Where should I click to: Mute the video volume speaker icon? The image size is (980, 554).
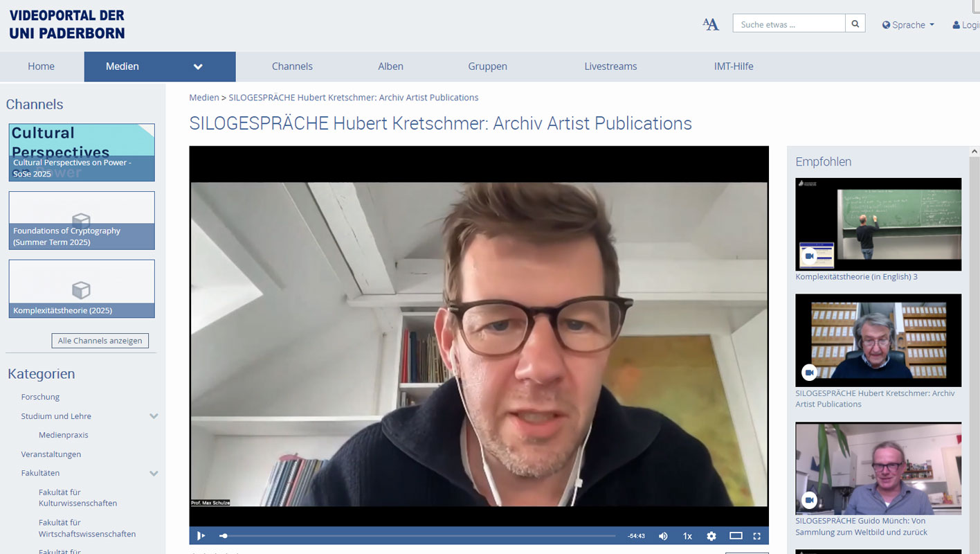click(663, 536)
